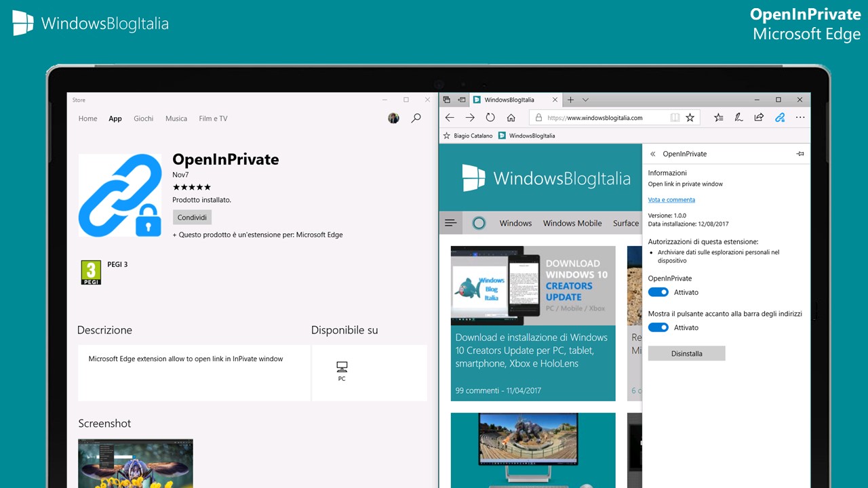Open a new tab with plus icon

tap(570, 100)
